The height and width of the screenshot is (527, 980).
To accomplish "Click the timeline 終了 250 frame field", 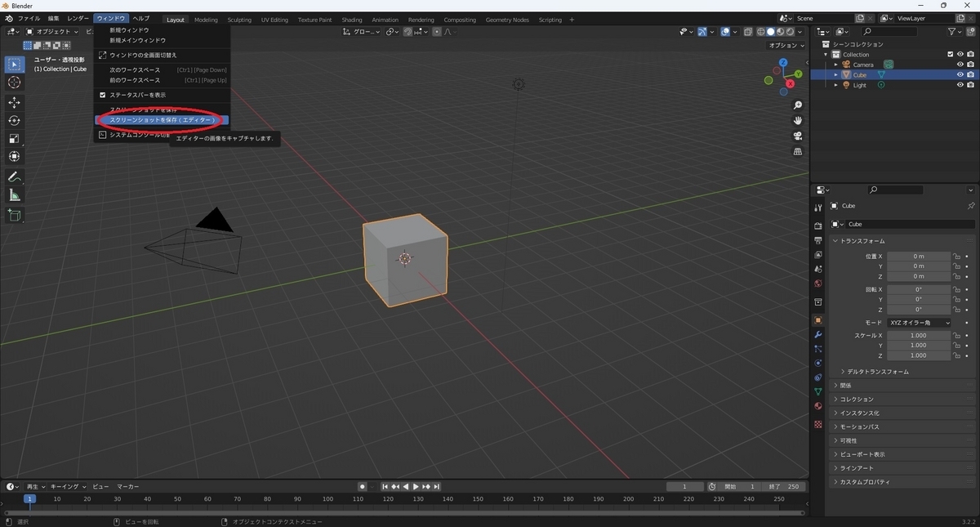I will [786, 487].
